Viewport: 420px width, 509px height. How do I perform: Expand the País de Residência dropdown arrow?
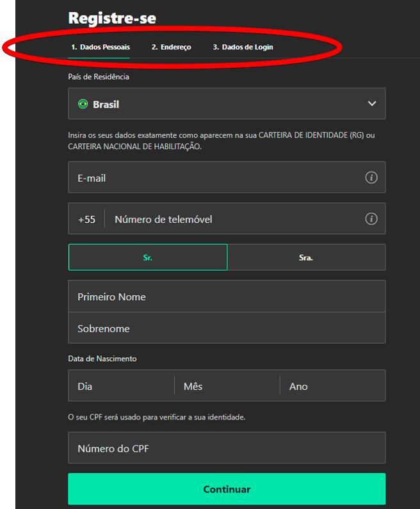tap(372, 104)
